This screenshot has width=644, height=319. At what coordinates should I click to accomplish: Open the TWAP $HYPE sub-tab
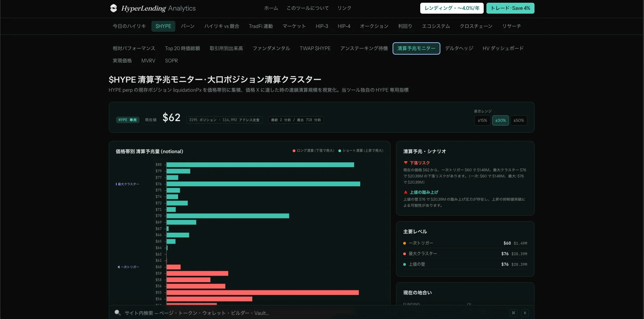[315, 48]
